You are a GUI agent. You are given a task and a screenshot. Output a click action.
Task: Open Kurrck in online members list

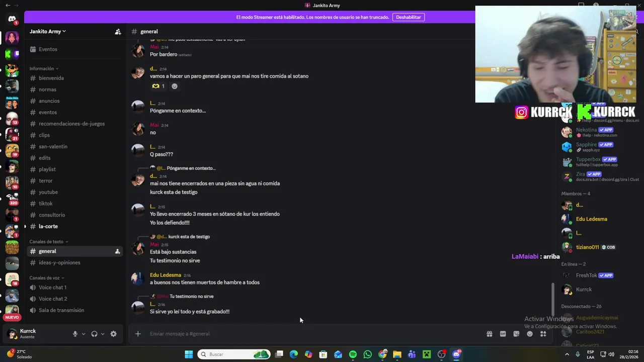click(584, 290)
